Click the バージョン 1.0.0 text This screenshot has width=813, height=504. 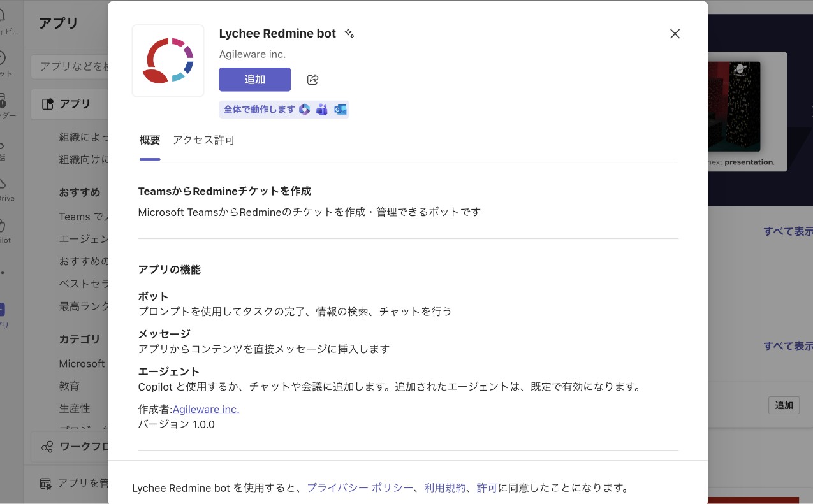pos(177,424)
